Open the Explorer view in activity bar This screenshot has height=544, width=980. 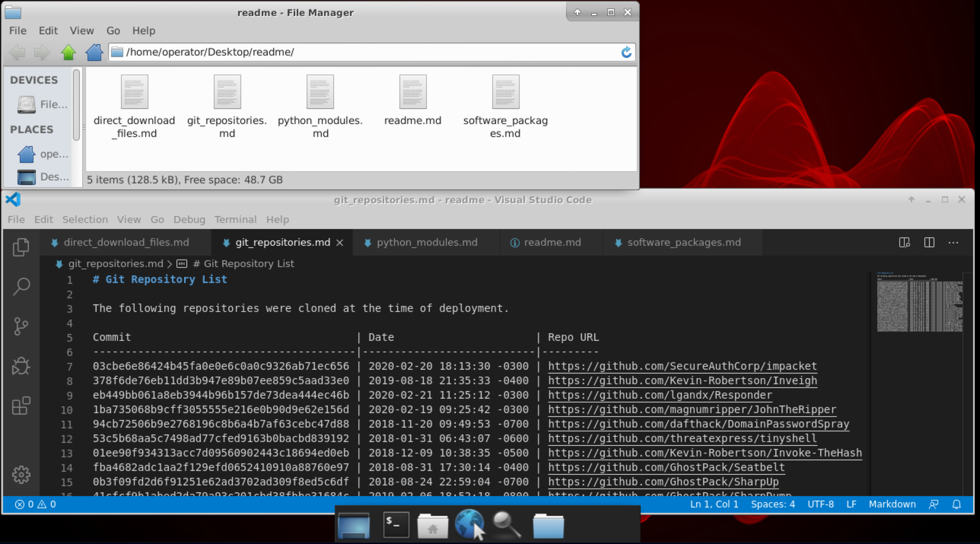tap(21, 247)
